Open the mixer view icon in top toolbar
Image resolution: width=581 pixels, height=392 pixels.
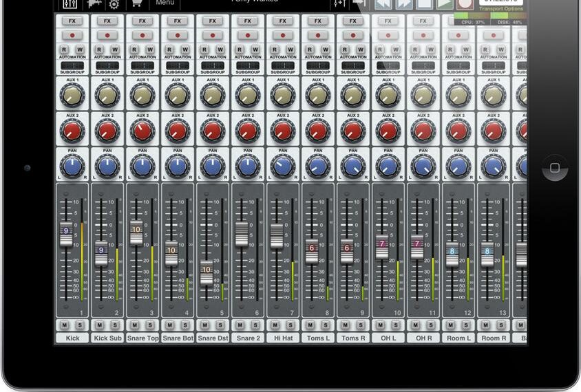[x=71, y=4]
